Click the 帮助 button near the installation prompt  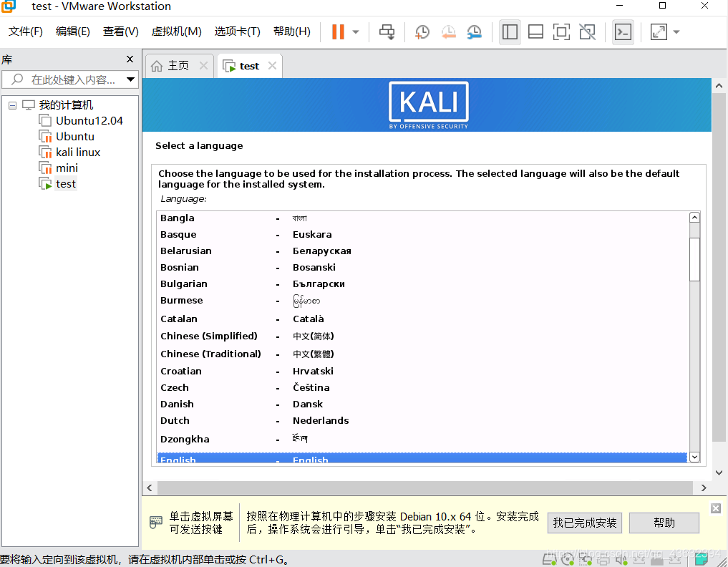click(663, 523)
